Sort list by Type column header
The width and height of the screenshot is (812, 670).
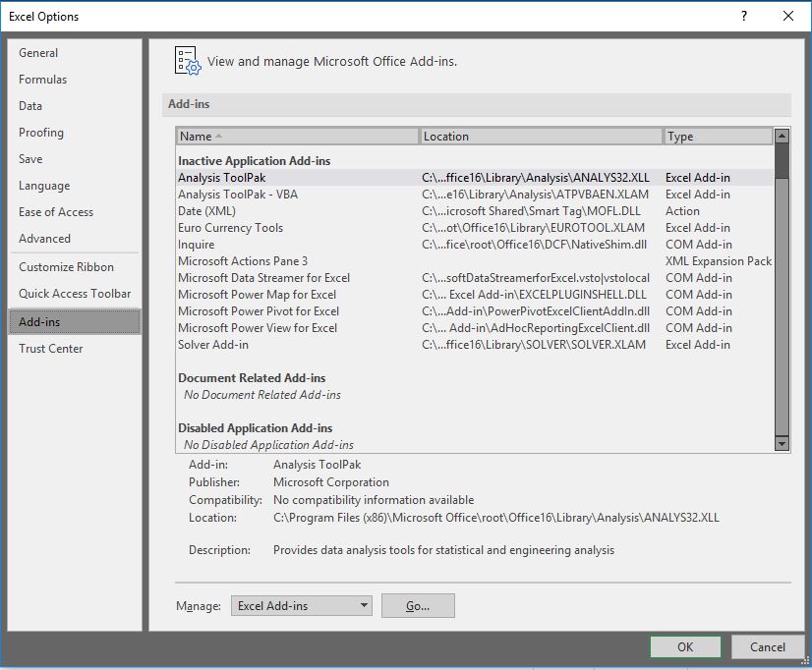pyautogui.click(x=719, y=137)
